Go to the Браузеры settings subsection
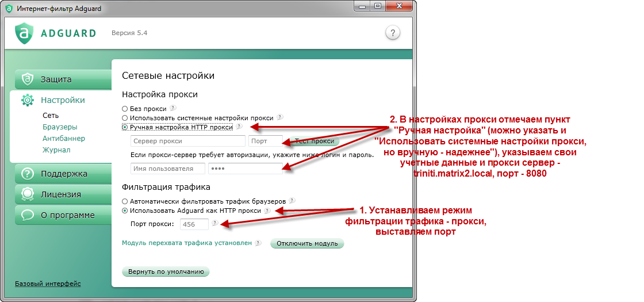This screenshot has width=644, height=302. 60,127
